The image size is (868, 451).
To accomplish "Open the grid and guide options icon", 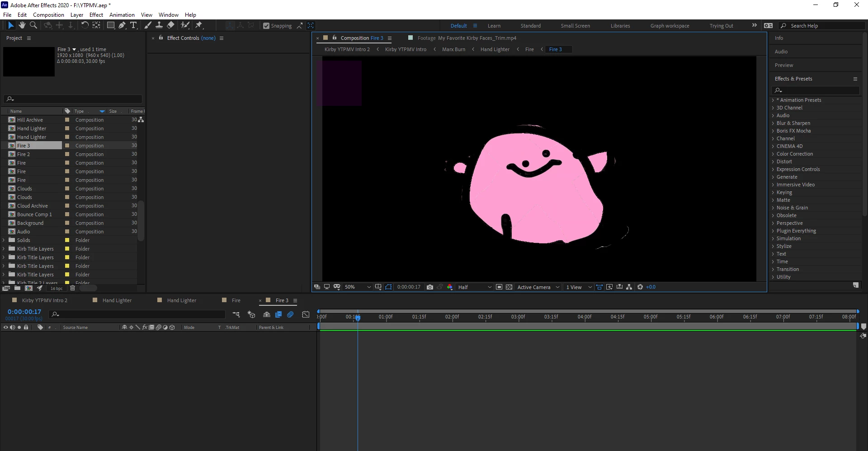I will (x=378, y=287).
